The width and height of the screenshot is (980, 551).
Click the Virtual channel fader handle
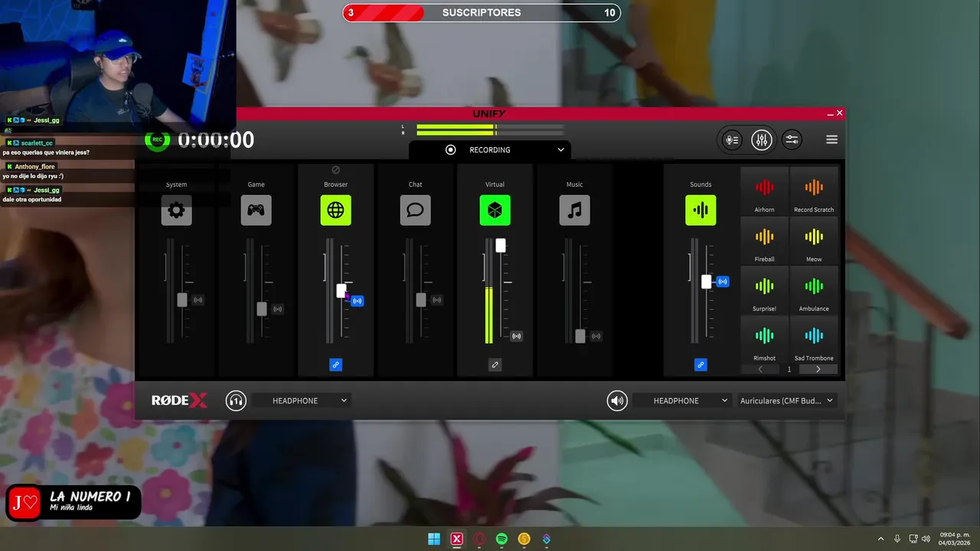tap(501, 246)
